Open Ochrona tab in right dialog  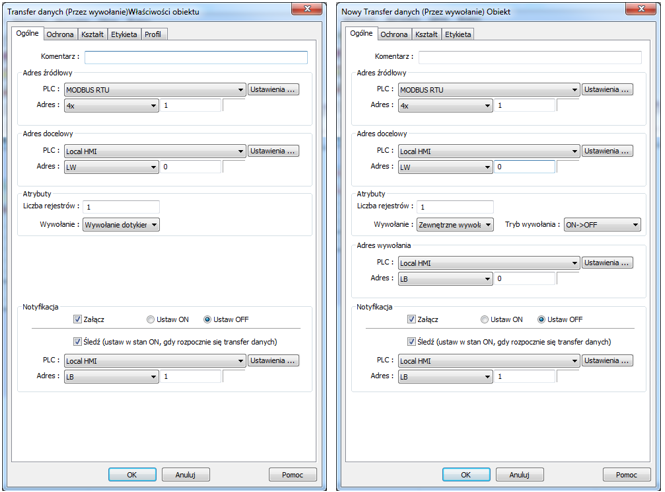[394, 34]
